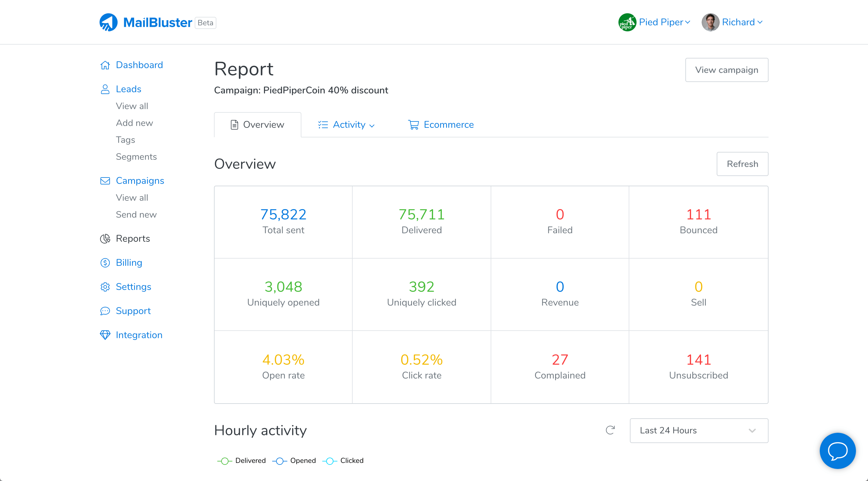Click the Leads person icon
868x481 pixels.
pyautogui.click(x=105, y=89)
